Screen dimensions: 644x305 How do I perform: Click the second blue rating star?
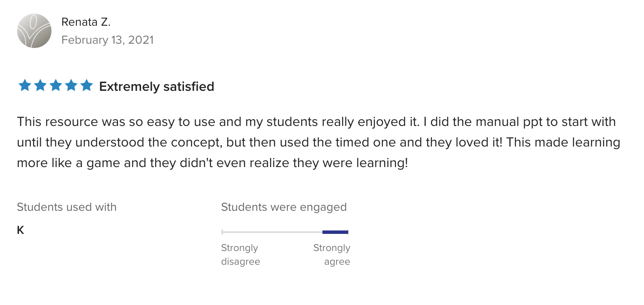pyautogui.click(x=40, y=86)
